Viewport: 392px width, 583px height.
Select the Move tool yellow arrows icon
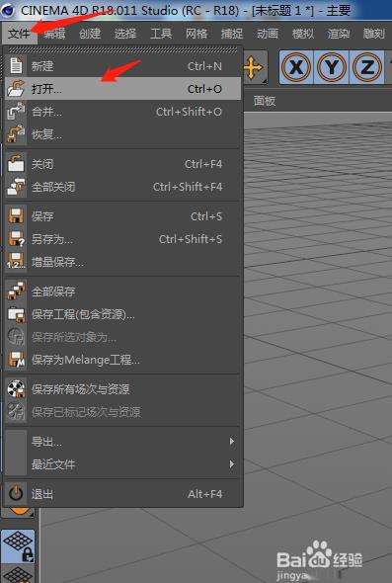[254, 68]
